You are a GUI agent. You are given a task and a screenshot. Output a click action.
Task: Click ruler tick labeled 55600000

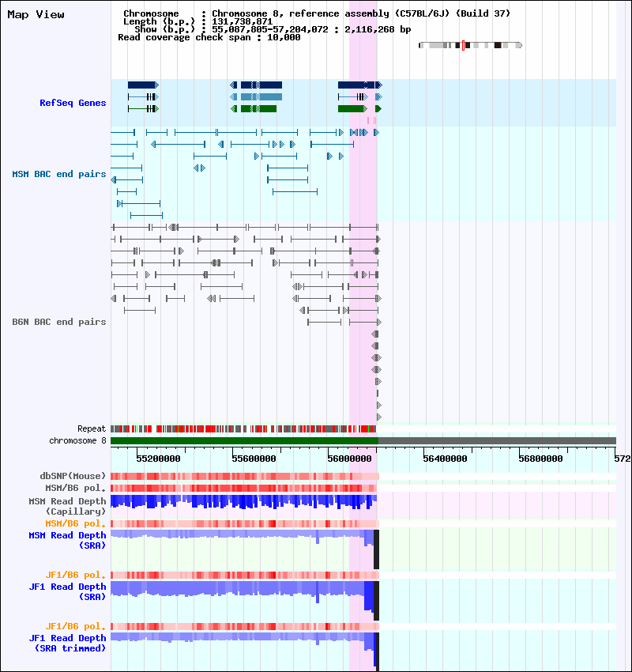pyautogui.click(x=254, y=459)
